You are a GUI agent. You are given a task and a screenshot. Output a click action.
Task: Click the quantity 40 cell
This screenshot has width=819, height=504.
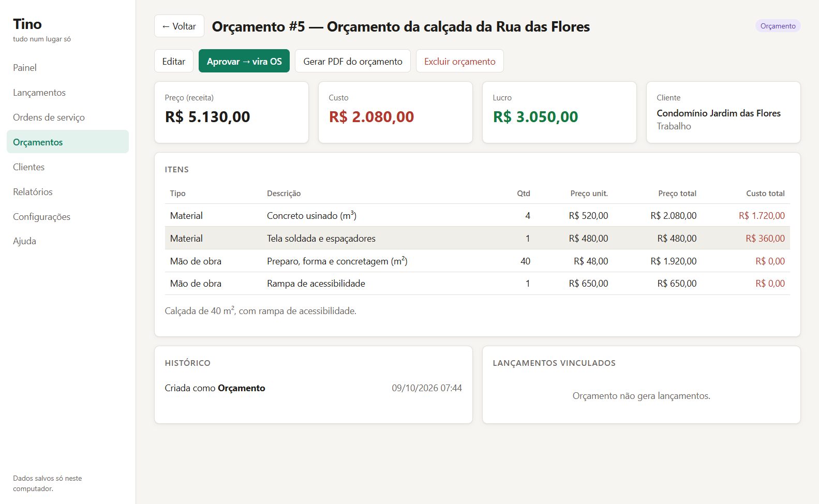coord(525,261)
